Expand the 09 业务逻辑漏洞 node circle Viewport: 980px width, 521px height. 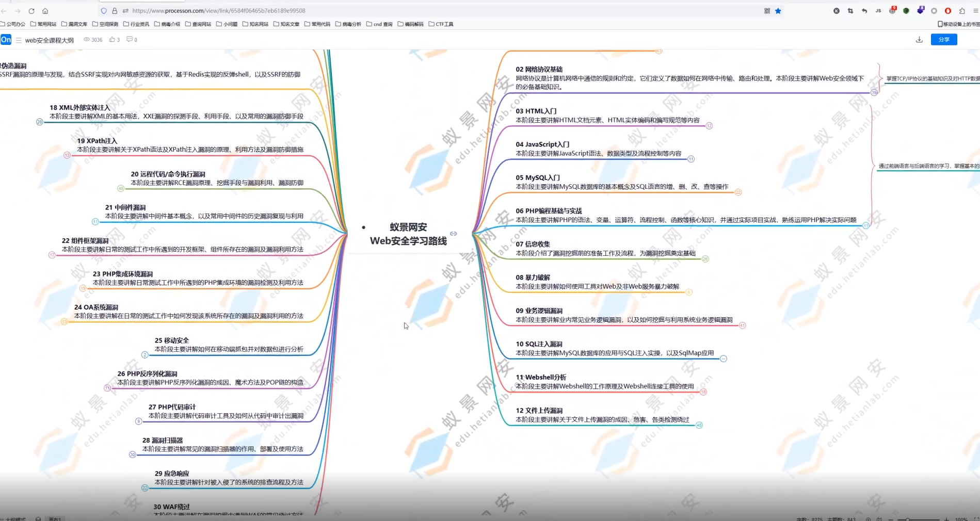(x=742, y=325)
